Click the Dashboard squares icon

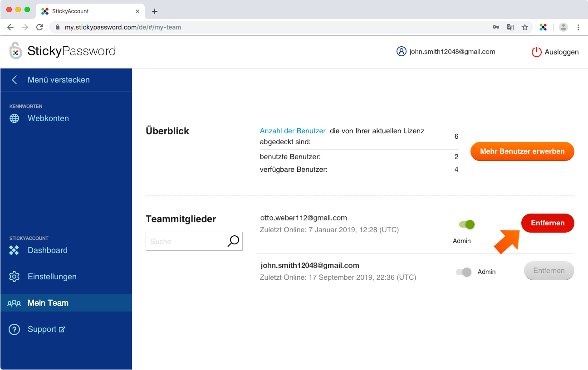(15, 250)
